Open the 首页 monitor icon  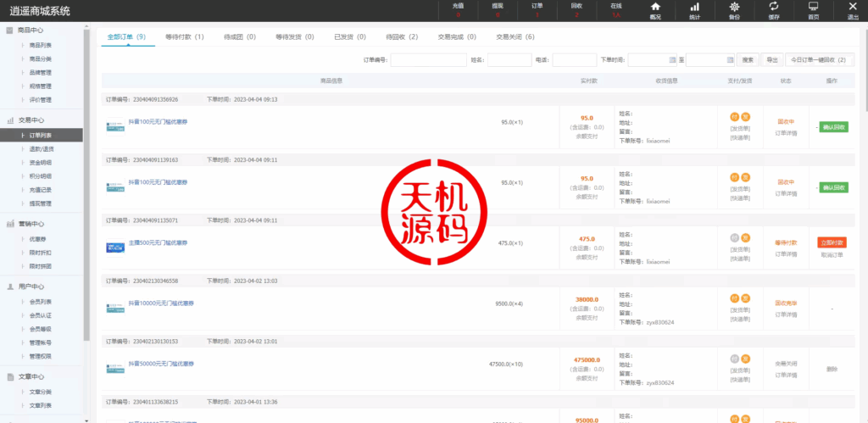(x=814, y=7)
